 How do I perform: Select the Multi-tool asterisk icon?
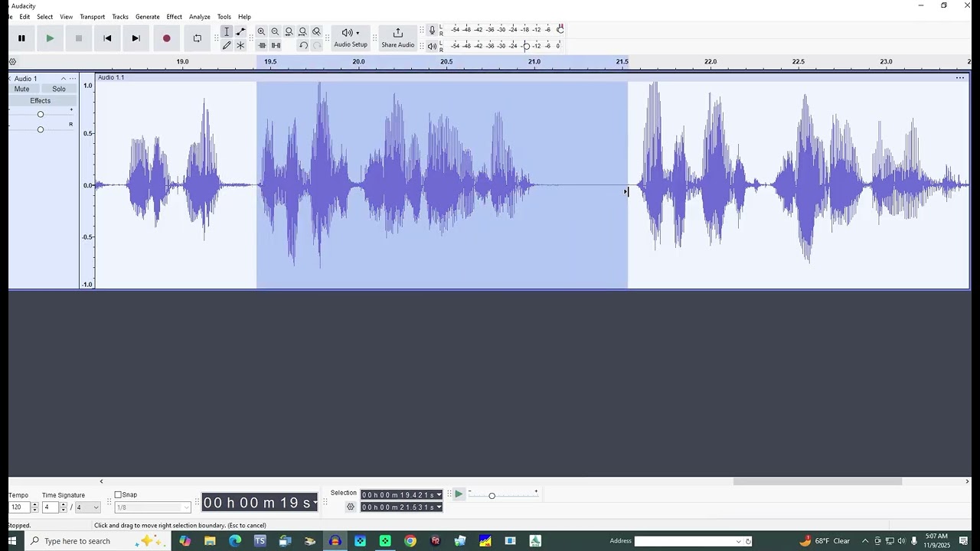tap(240, 45)
